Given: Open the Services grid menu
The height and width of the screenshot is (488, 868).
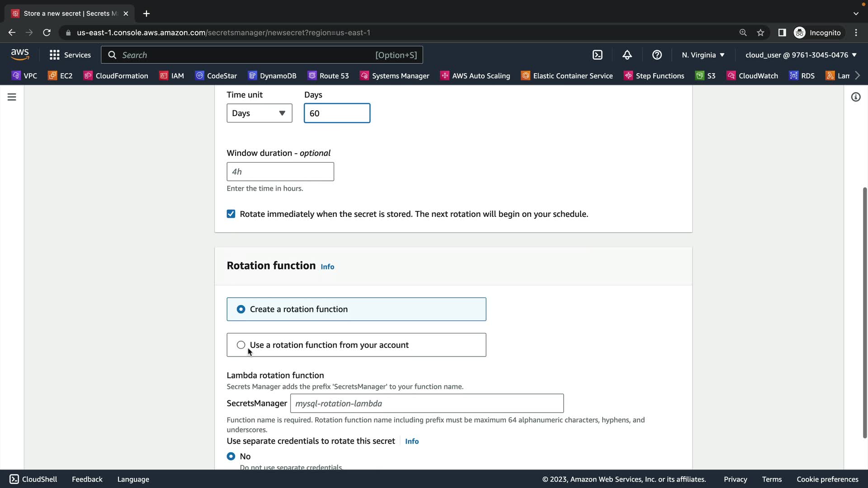Looking at the screenshot, I should click(x=70, y=55).
